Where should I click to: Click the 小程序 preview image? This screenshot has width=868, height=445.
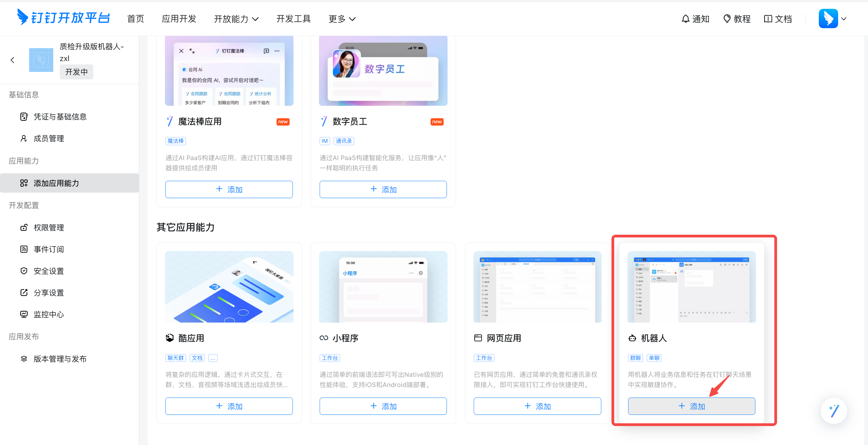(x=383, y=287)
